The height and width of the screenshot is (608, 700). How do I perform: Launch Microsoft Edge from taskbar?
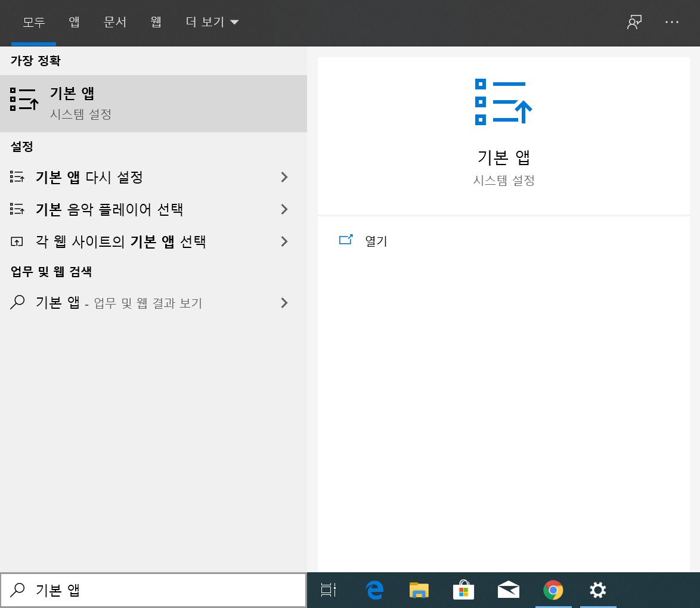click(374, 590)
